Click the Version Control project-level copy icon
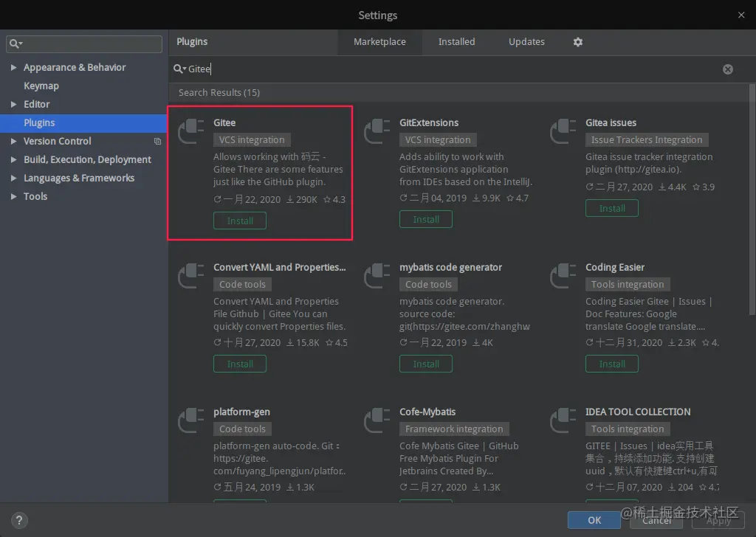 click(x=157, y=141)
